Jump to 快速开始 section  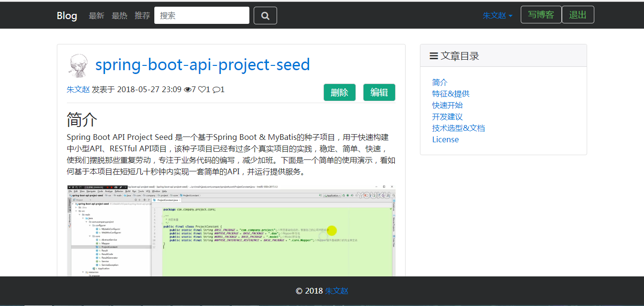pos(448,105)
